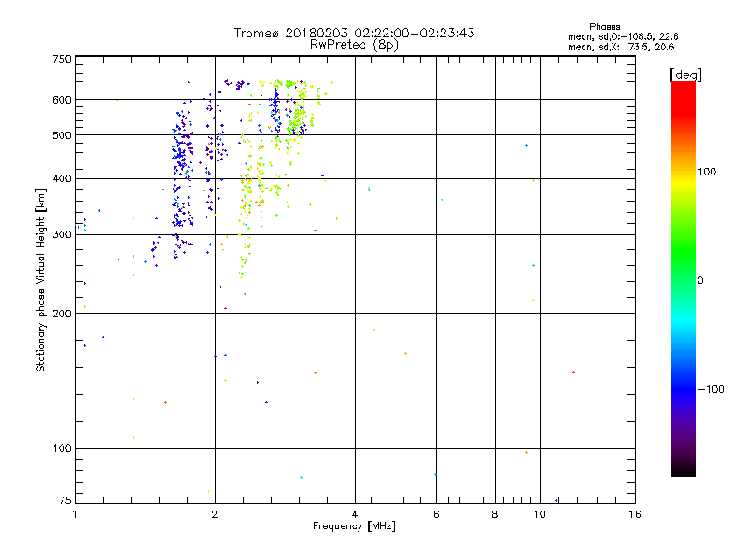This screenshot has height=560, width=747.
Task: Select the 'RwPretec (8p)' subtitle
Action: point(354,45)
